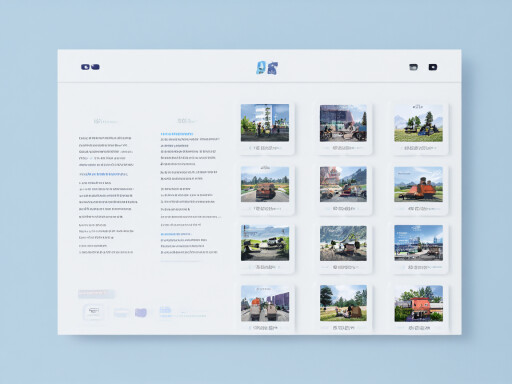Open the thumbnail of the blue harbor city scene

pos(419,243)
